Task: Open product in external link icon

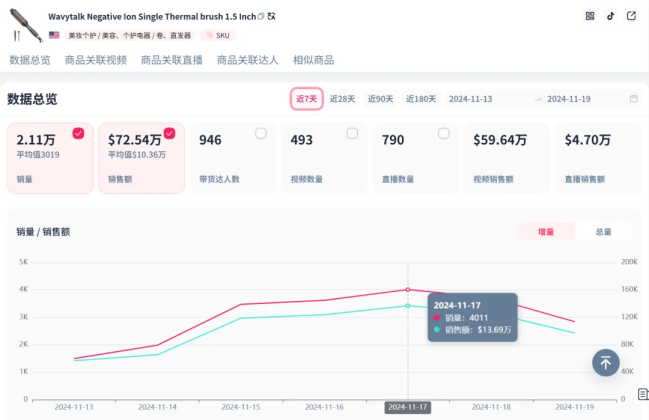Action: pos(633,16)
